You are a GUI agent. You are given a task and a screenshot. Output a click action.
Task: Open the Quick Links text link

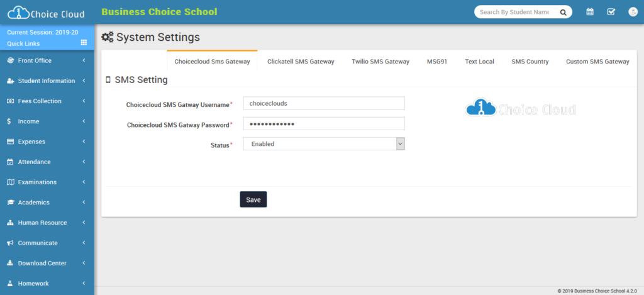[23, 43]
